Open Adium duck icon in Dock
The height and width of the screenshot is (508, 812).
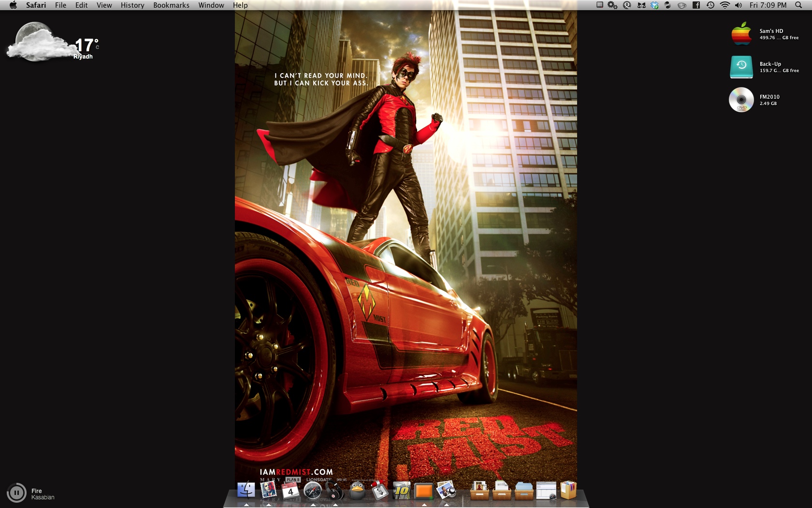click(357, 491)
